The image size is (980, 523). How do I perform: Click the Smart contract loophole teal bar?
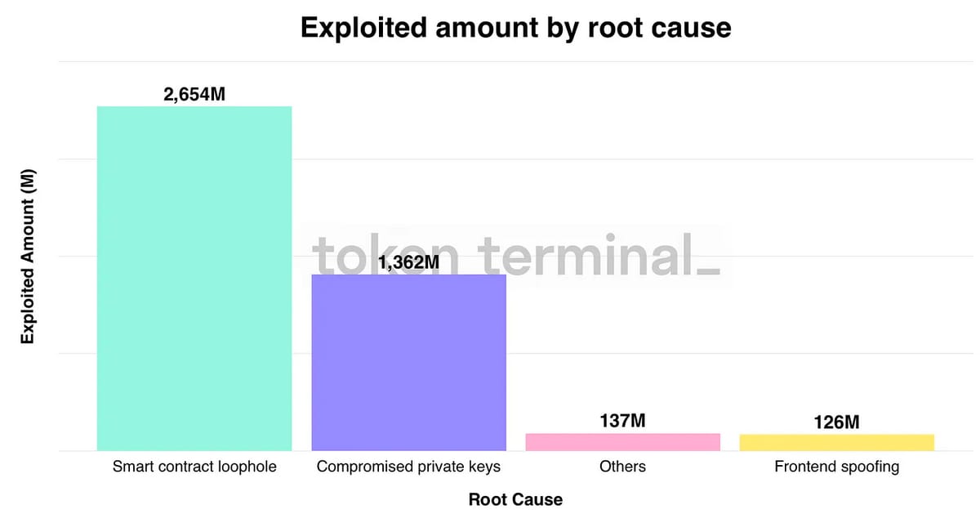[x=194, y=278]
